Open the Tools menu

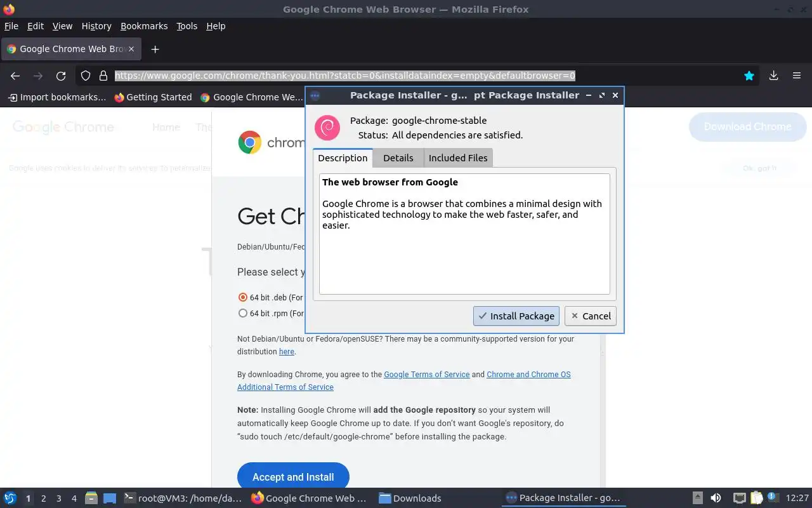[187, 26]
